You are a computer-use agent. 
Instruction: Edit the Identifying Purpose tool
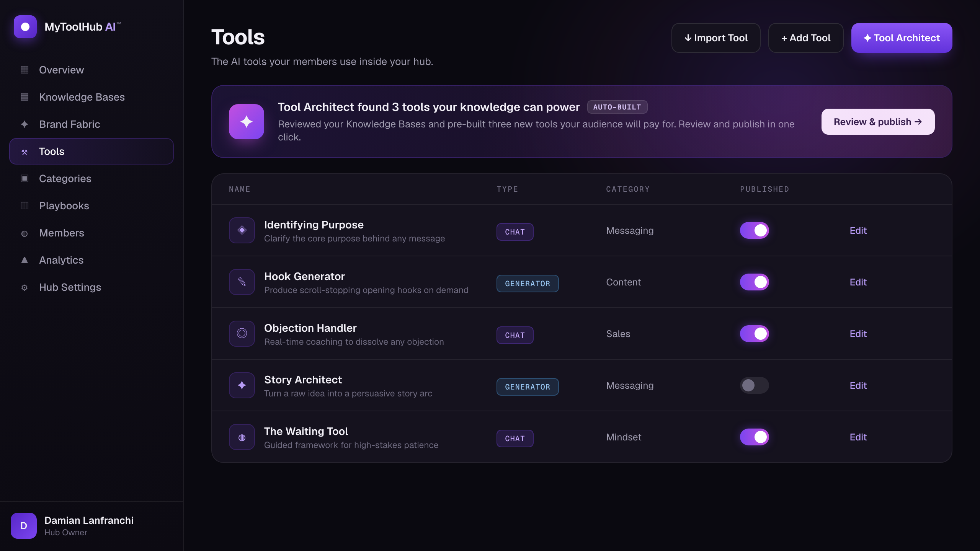[x=858, y=230]
